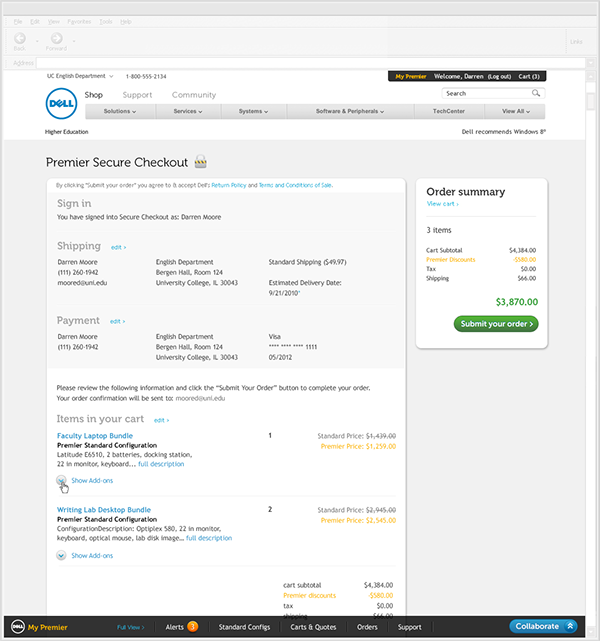
Task: Open the Tools menu
Action: coord(106,22)
